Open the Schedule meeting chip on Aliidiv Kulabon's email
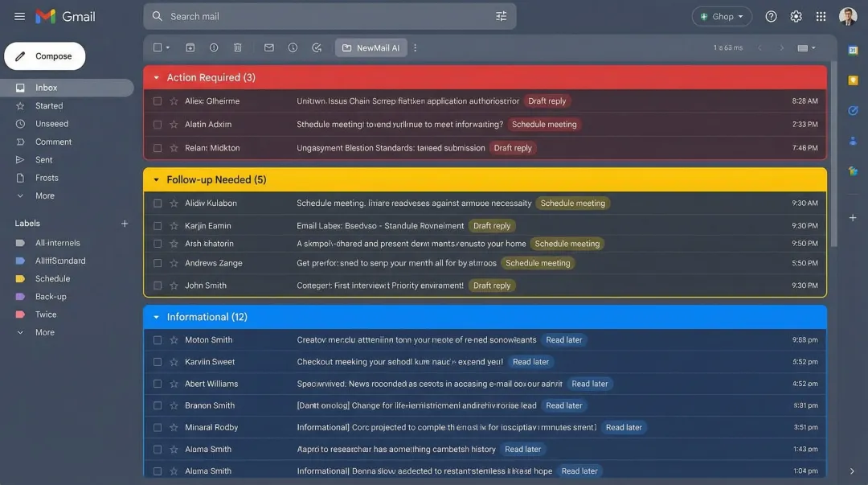The height and width of the screenshot is (485, 868). coord(572,202)
